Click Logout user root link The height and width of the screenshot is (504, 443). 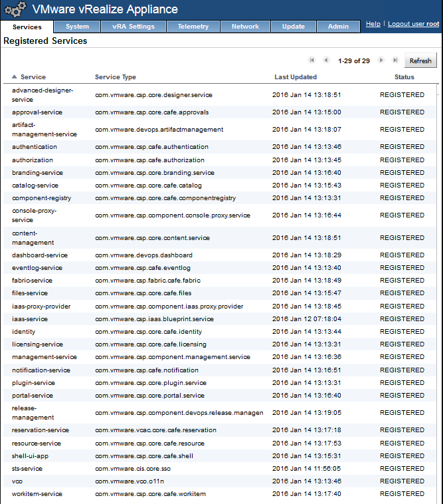pos(414,24)
